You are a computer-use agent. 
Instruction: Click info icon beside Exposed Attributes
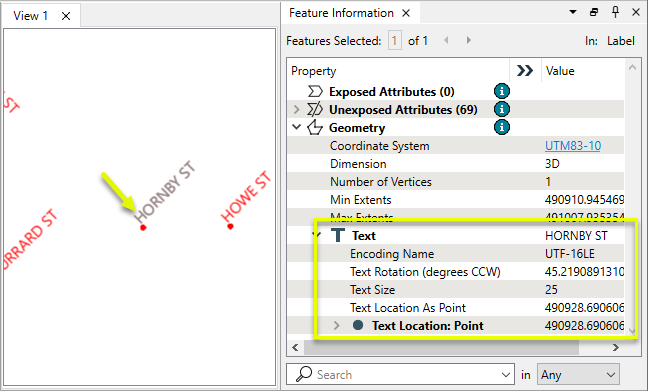502,91
